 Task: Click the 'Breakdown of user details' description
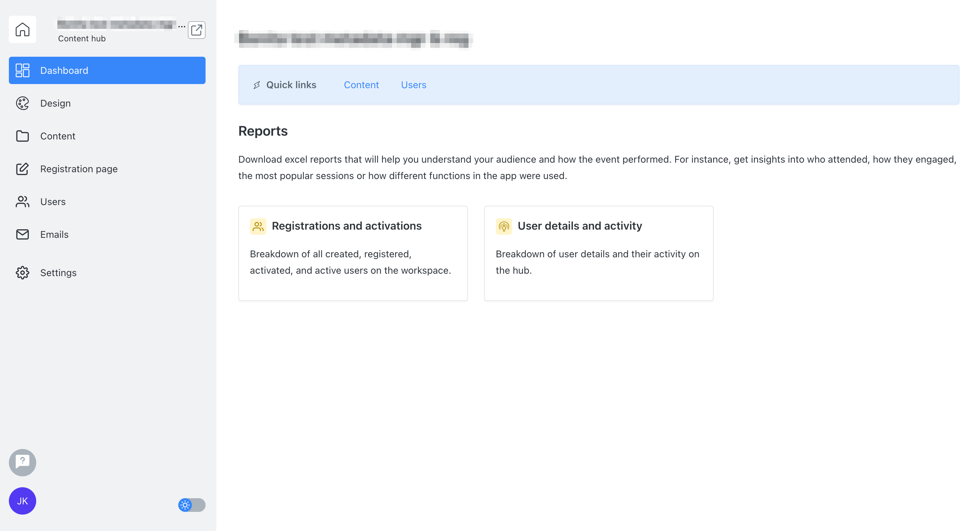coord(597,262)
